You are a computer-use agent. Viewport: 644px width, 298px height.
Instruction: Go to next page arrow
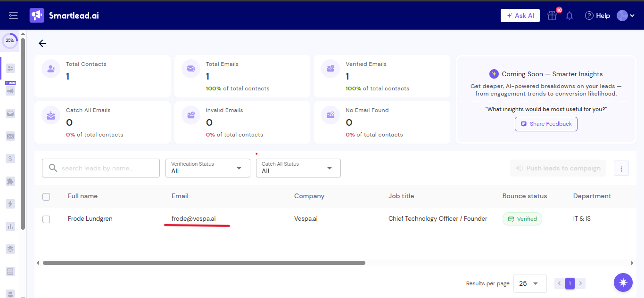tap(581, 283)
